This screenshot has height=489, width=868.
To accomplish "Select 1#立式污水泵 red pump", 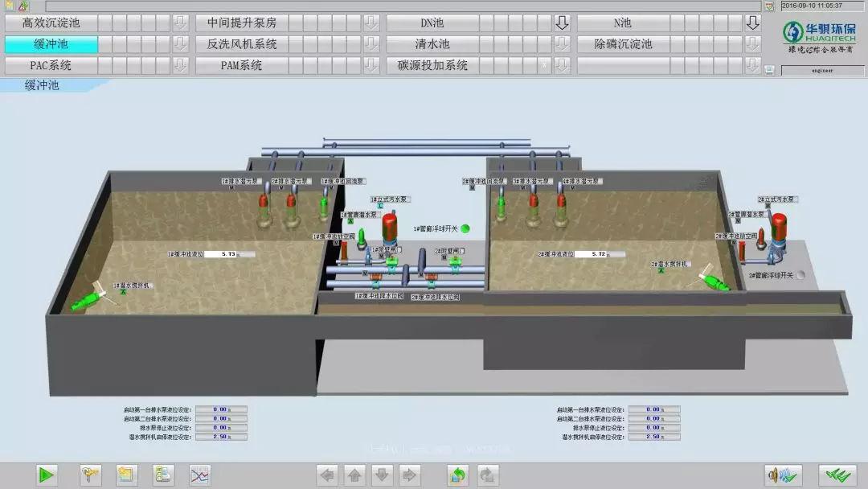I will point(390,228).
